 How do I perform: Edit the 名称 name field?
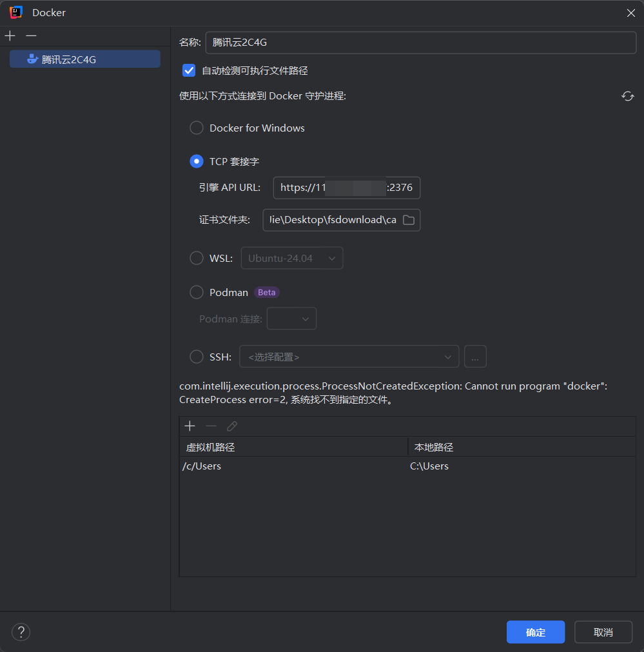tap(420, 43)
